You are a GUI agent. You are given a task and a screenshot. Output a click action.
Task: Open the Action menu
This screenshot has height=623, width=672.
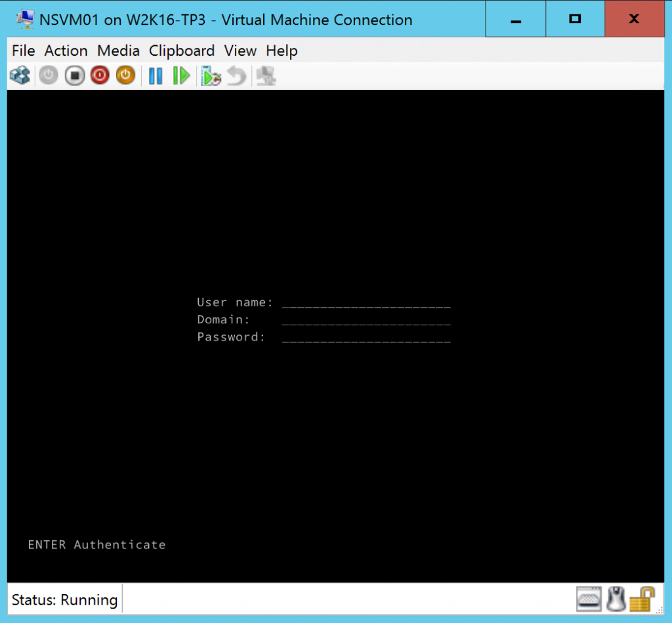tap(66, 51)
